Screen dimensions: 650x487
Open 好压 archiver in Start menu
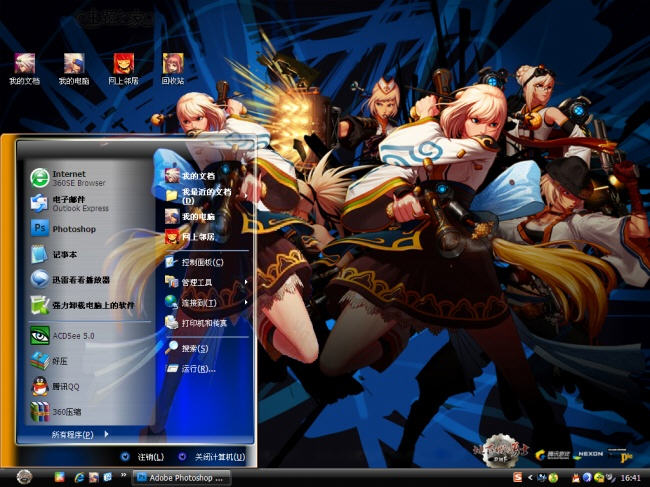89,361
